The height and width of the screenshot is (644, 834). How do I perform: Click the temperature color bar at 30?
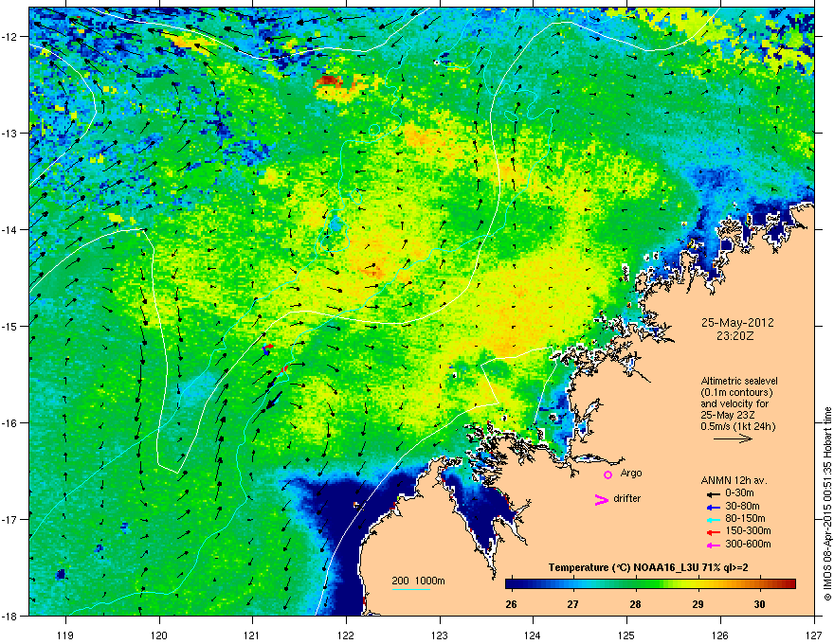759,584
